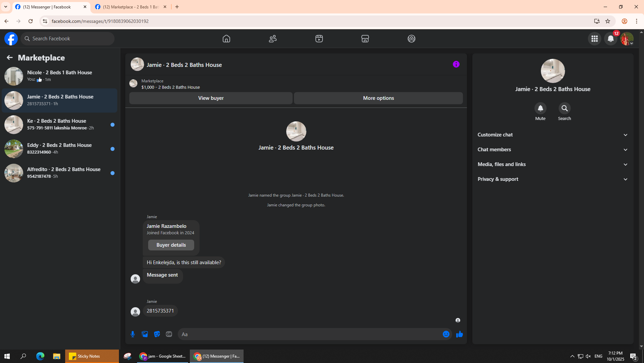
Task: Open Video (Watch) icon in navigation
Action: point(319,39)
